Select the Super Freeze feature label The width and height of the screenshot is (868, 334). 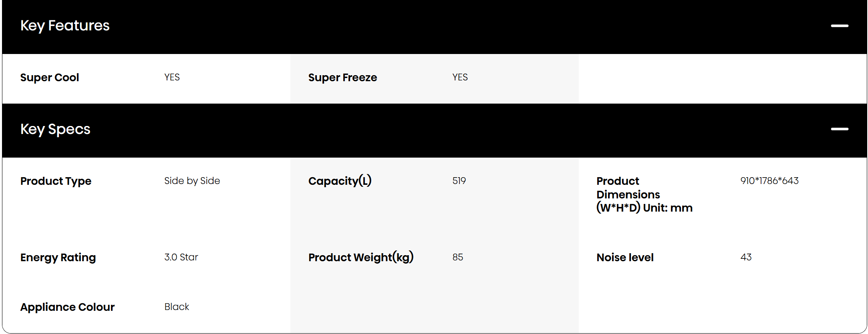[x=342, y=78]
